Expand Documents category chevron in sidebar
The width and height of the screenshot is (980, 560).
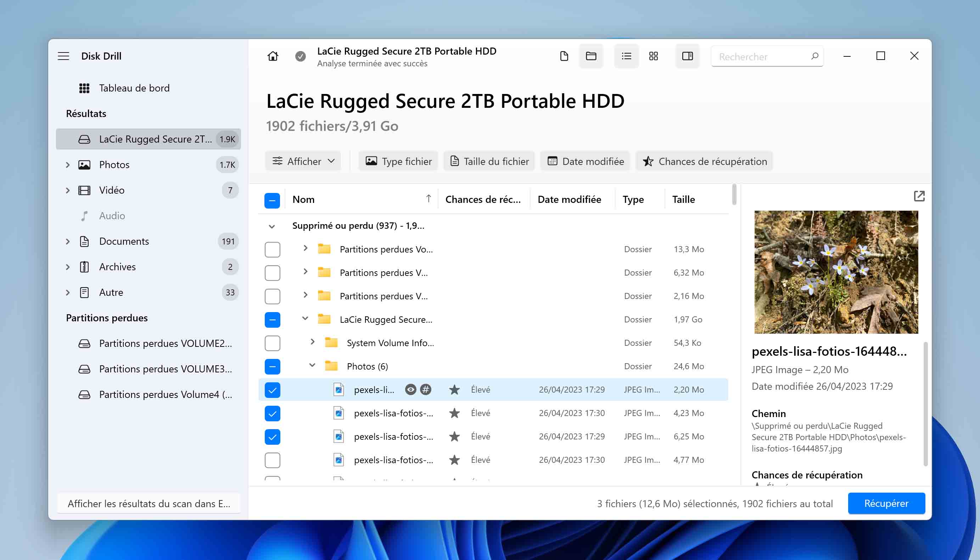(68, 241)
